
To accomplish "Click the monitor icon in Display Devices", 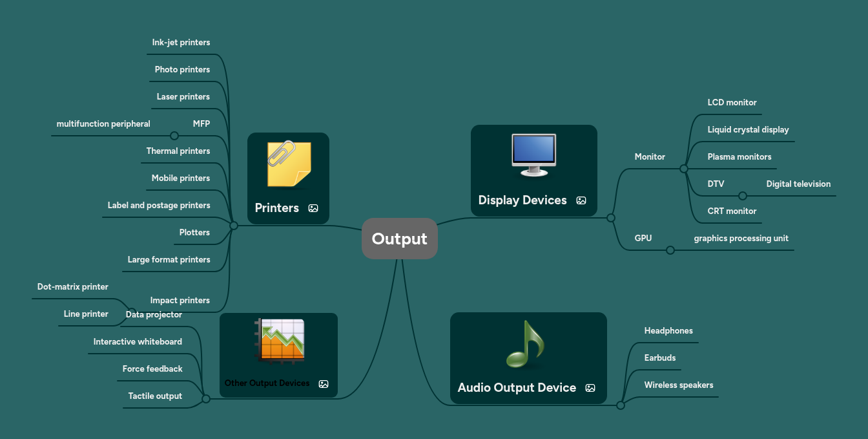I will pos(533,155).
